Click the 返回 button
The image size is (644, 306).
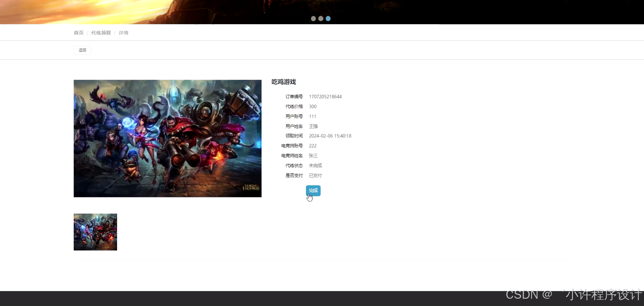click(x=82, y=50)
